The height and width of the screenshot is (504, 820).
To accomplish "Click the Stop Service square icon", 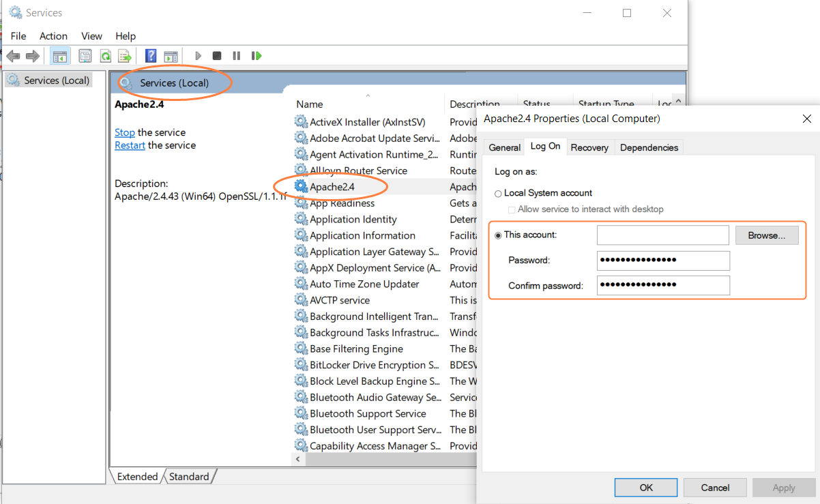I will pyautogui.click(x=217, y=56).
